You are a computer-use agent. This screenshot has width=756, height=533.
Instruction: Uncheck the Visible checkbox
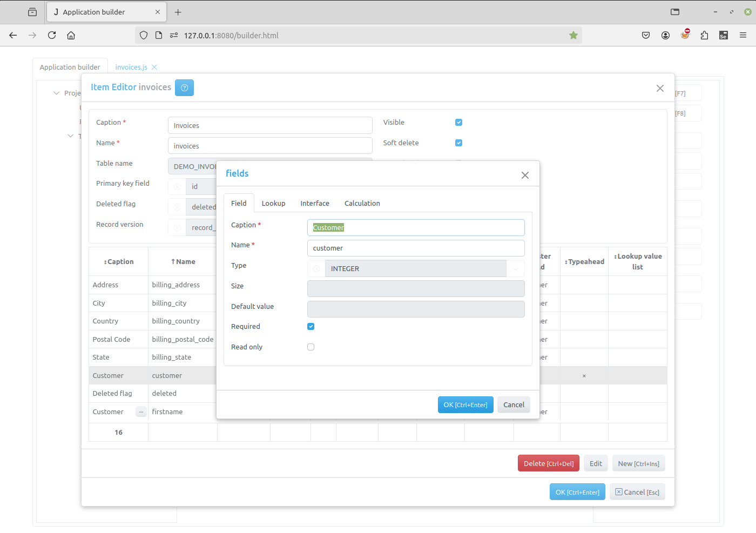458,123
